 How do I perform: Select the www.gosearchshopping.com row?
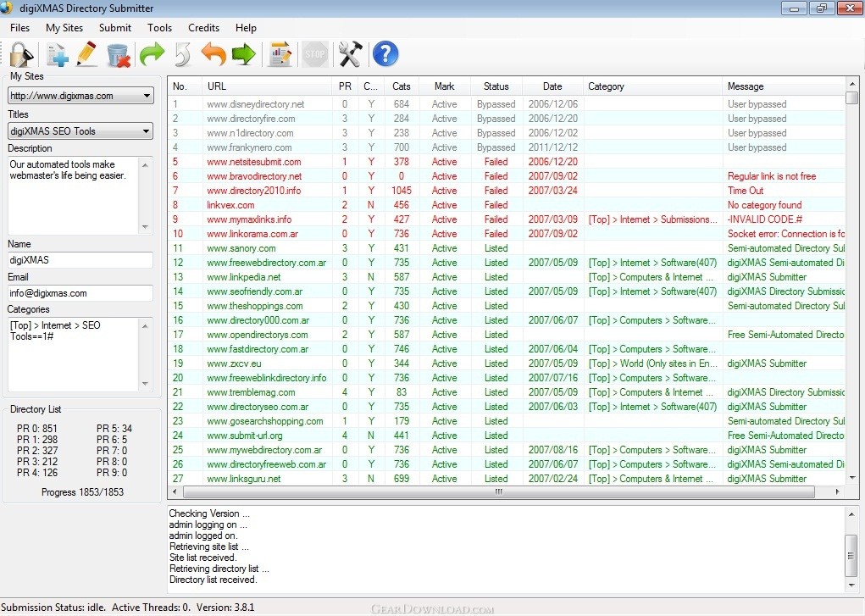[x=507, y=421]
